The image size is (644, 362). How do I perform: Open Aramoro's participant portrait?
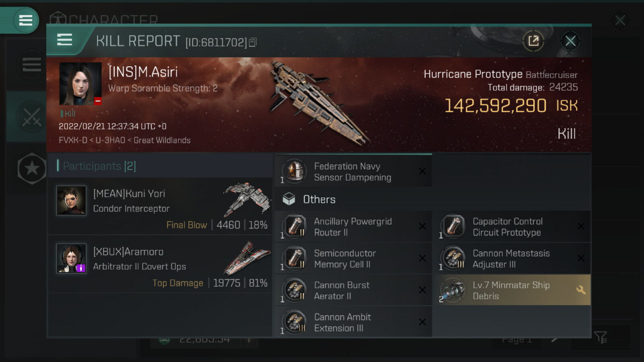click(71, 258)
